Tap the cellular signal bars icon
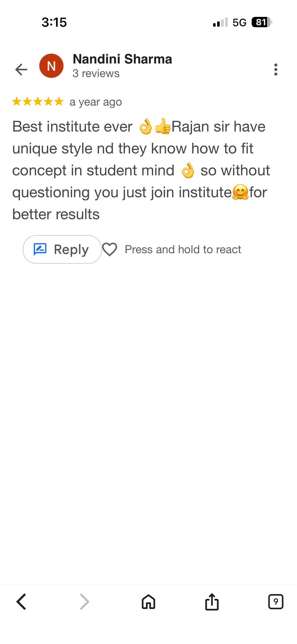The height and width of the screenshot is (644, 297). pyautogui.click(x=220, y=22)
